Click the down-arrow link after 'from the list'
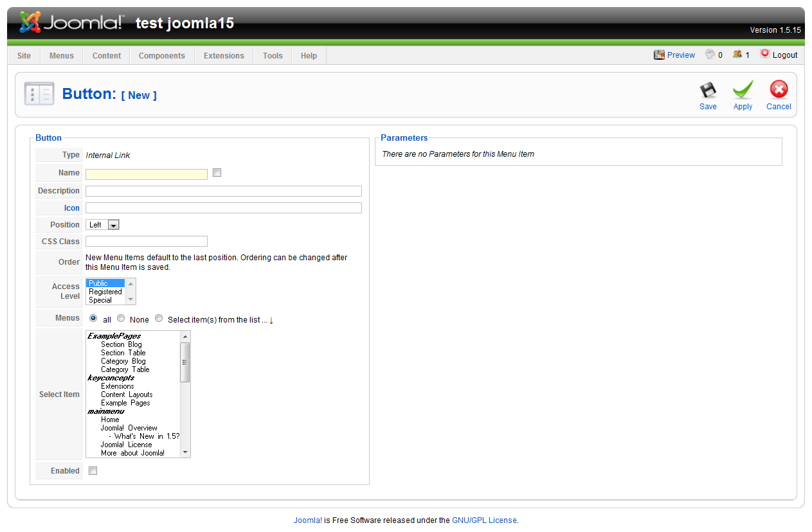This screenshot has height=532, width=812. tap(271, 320)
